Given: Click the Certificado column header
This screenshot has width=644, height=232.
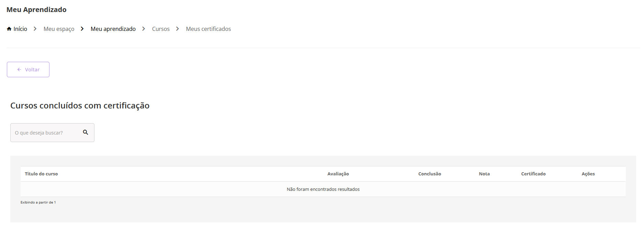Looking at the screenshot, I should [x=533, y=174].
